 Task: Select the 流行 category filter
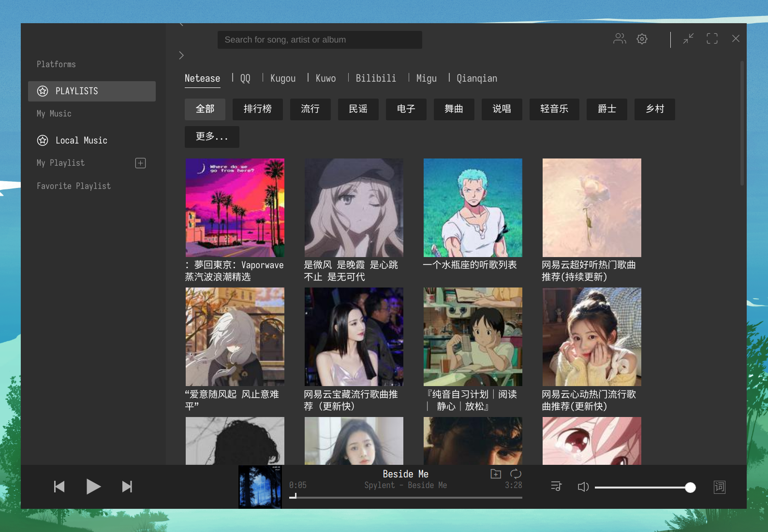pos(310,109)
